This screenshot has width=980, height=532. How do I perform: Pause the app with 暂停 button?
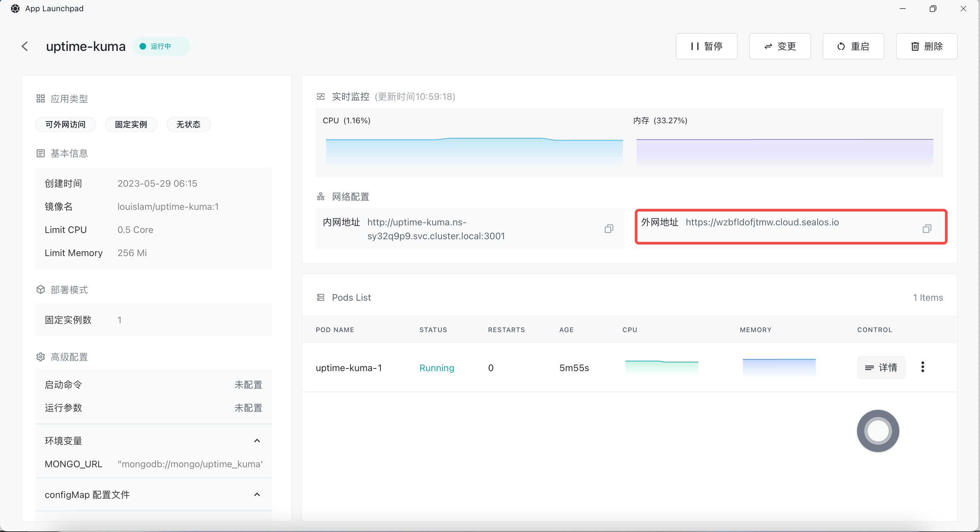click(707, 46)
